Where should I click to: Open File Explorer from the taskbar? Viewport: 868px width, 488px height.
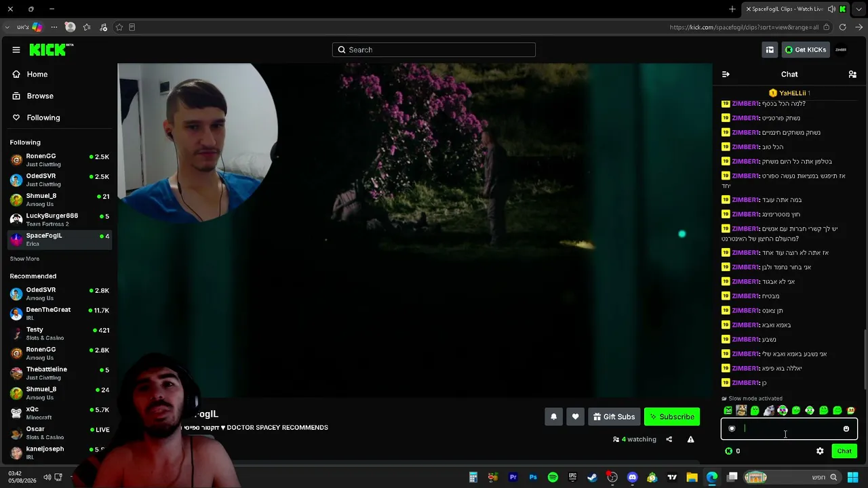692,477
